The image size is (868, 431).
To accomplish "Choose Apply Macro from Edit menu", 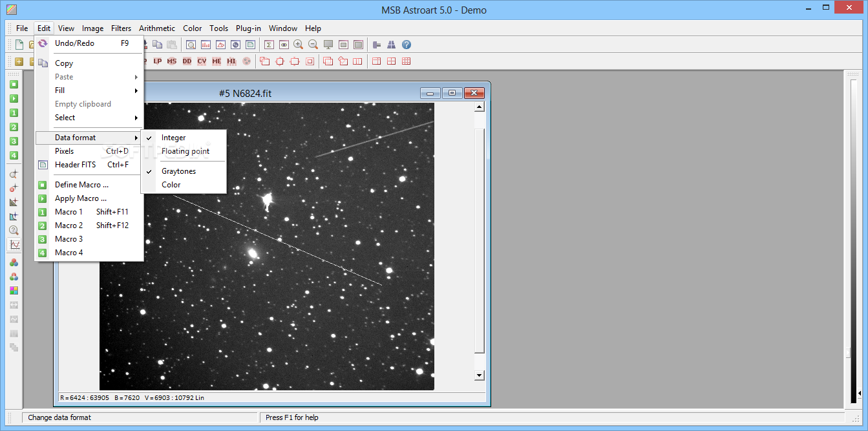I will [89, 198].
